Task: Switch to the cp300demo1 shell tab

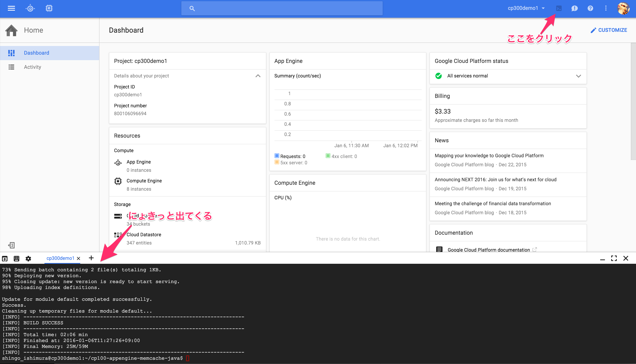Action: pyautogui.click(x=60, y=258)
